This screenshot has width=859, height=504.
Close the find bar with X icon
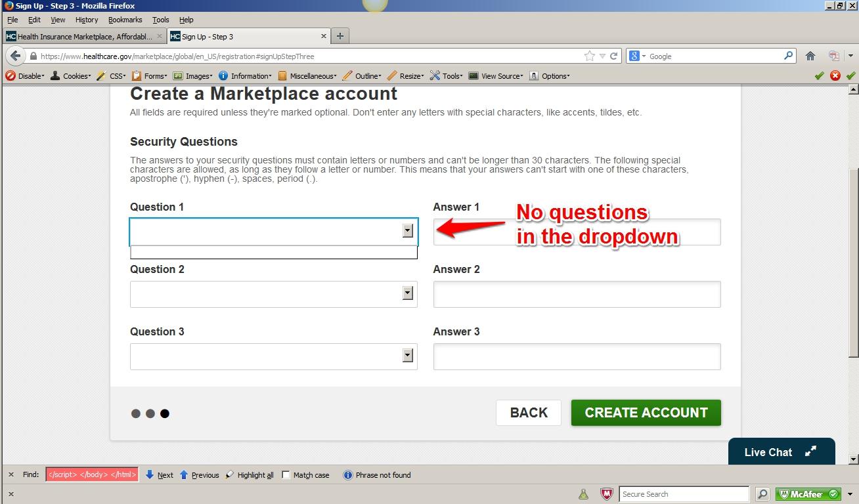coord(10,475)
